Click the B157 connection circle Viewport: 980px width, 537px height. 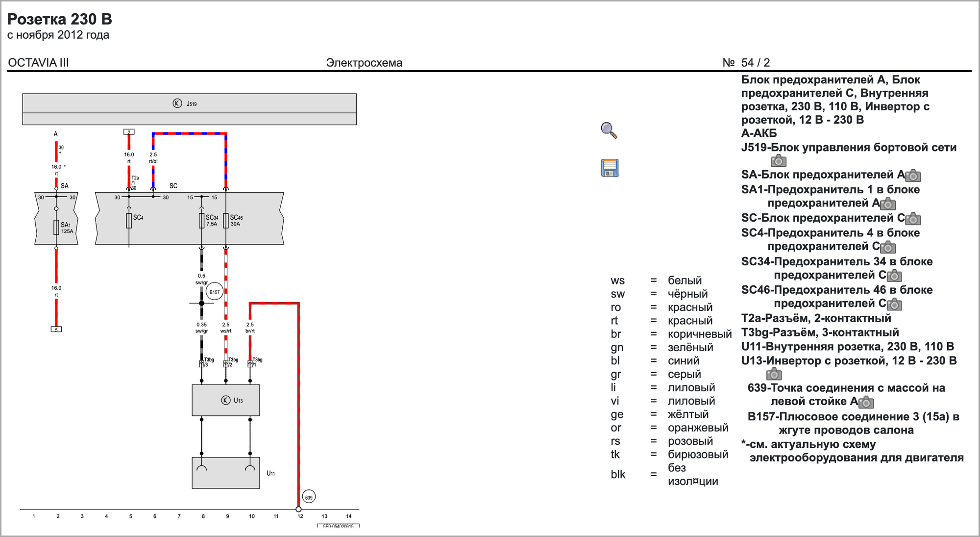coord(215,292)
